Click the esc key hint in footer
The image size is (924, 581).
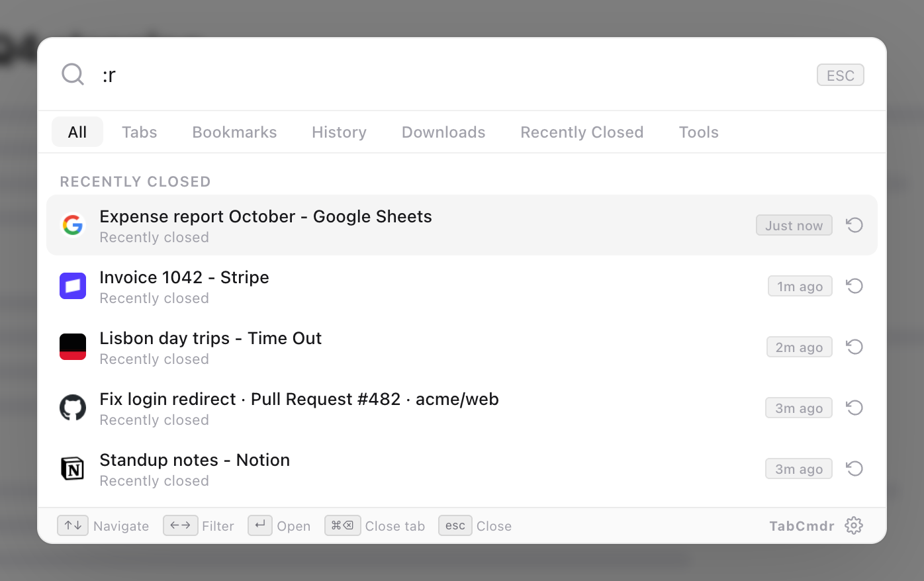(x=455, y=525)
